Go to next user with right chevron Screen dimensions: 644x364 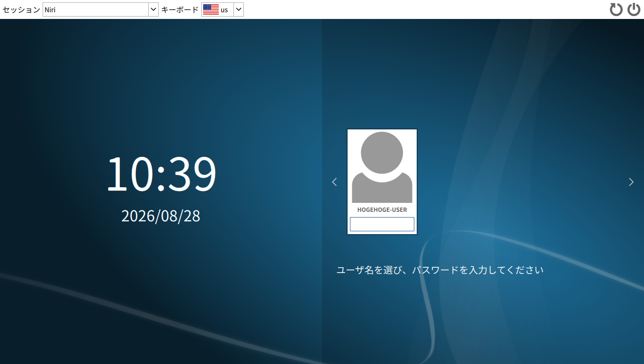(631, 182)
